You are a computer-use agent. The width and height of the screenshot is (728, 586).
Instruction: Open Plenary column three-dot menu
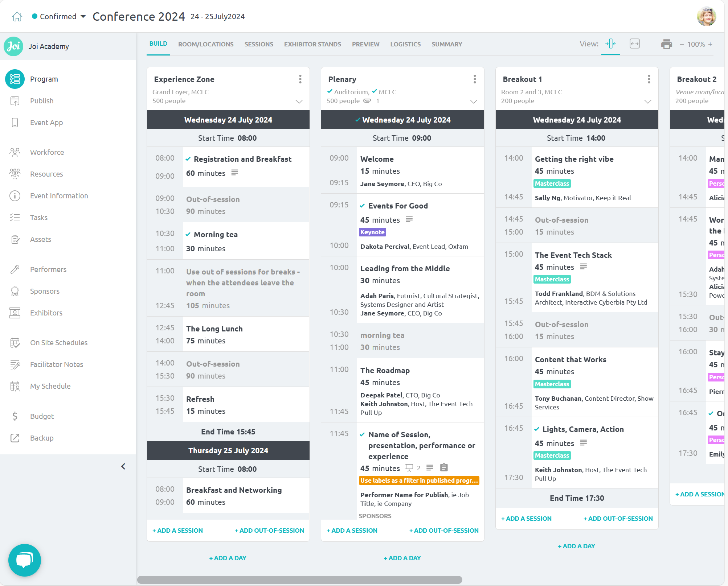(475, 79)
